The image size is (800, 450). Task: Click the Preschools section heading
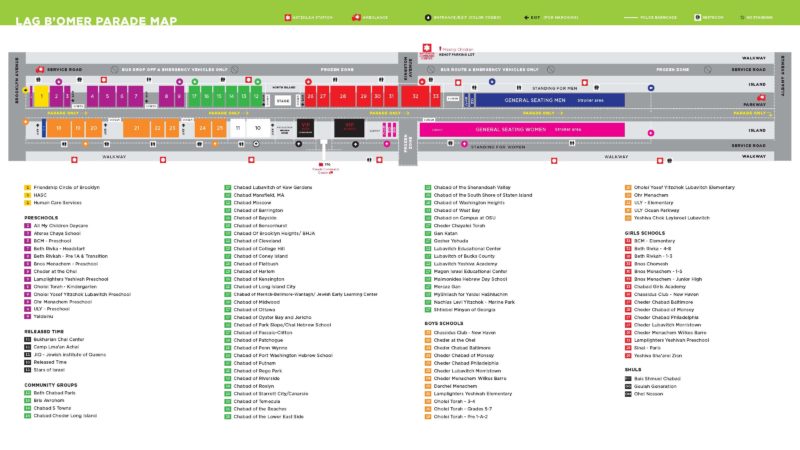pos(41,218)
